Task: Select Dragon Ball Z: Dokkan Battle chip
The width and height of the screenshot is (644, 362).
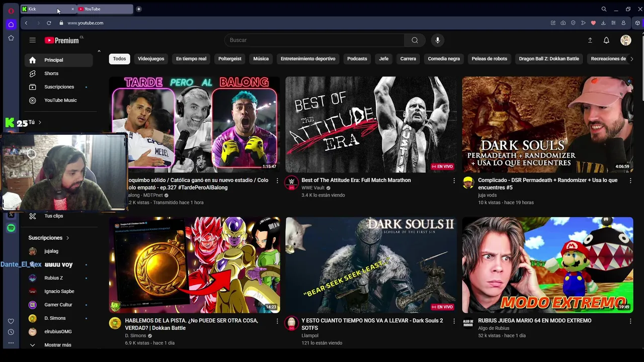Action: (549, 59)
